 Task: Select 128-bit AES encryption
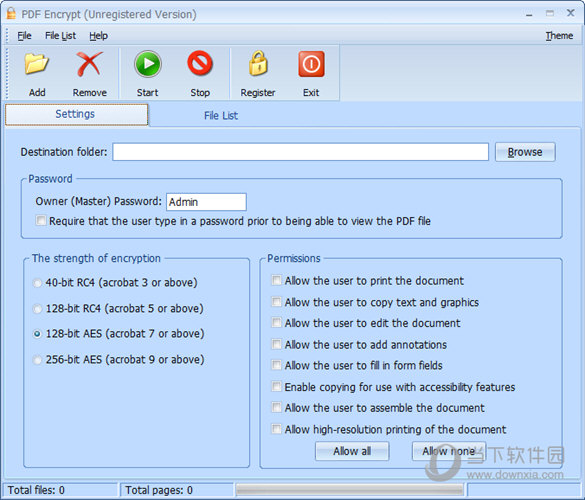tap(37, 334)
